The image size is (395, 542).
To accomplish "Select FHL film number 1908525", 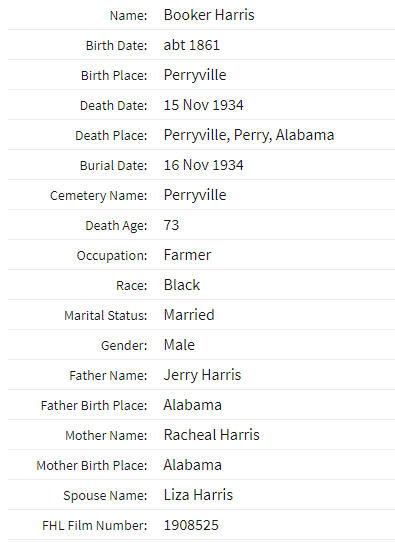I will (191, 525).
